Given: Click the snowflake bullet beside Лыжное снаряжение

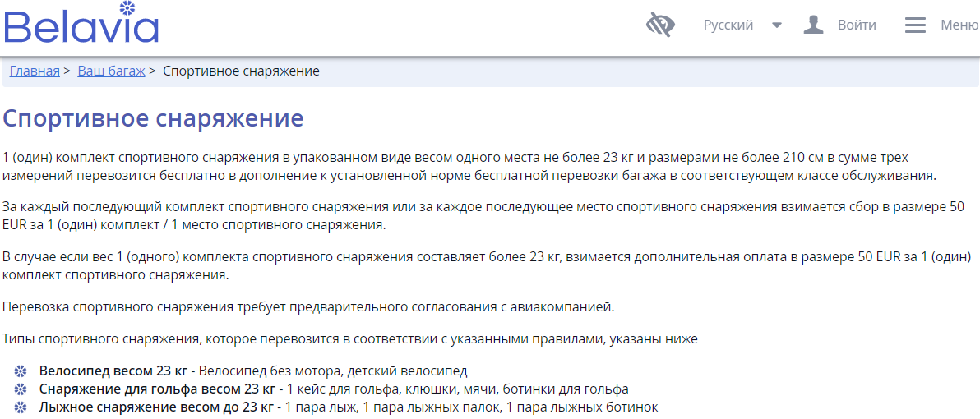Looking at the screenshot, I should [x=21, y=407].
